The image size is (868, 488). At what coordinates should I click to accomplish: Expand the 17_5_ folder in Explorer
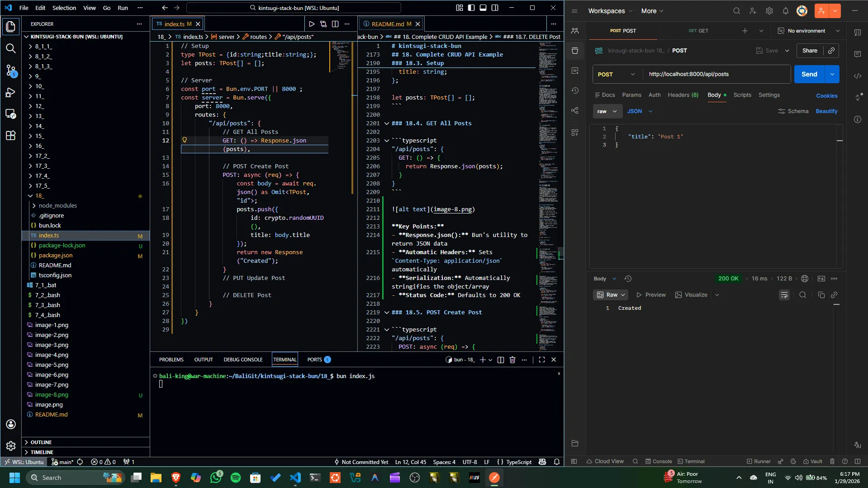(42, 185)
